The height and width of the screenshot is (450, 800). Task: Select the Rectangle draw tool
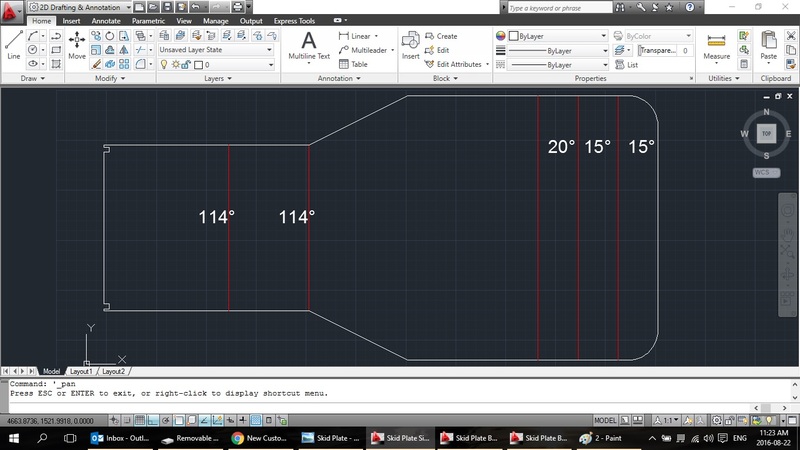coord(56,50)
